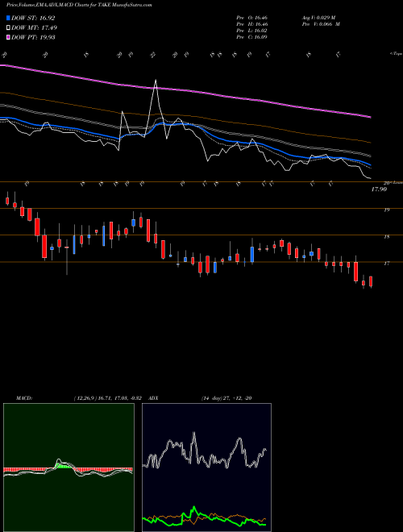The width and height of the screenshot is (403, 532).
Task: Click the 'Pre H: 16.46' value
Action: [x=252, y=24]
